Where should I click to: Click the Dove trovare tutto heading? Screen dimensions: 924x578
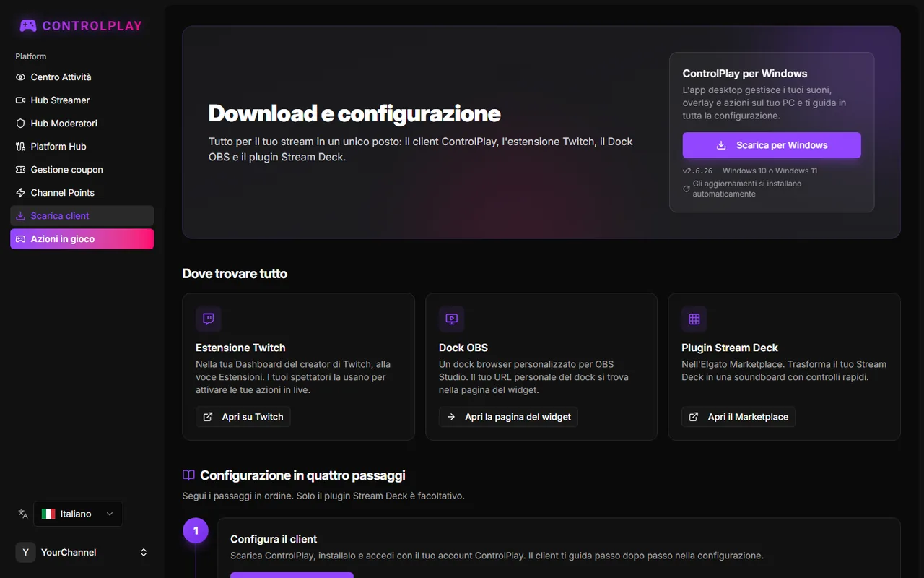(235, 274)
